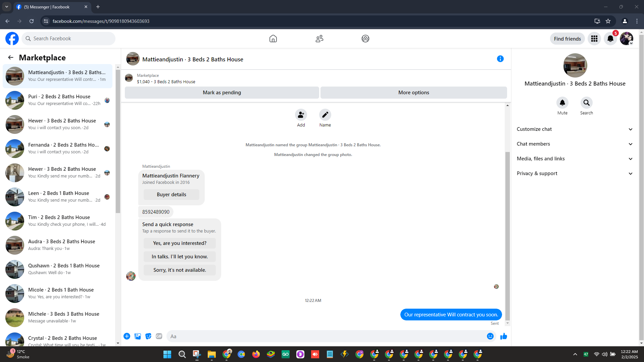644x362 pixels.
Task: Open the account profile picture menu
Action: (x=627, y=39)
